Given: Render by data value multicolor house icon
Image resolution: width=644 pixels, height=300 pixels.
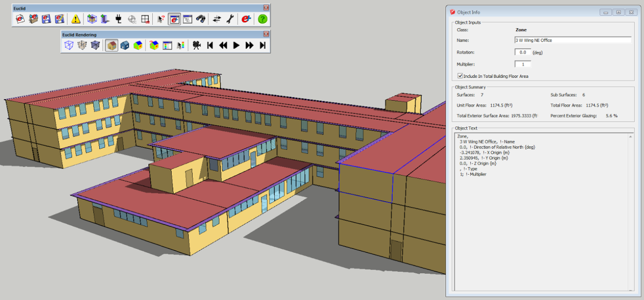Looking at the screenshot, I should coord(138,45).
